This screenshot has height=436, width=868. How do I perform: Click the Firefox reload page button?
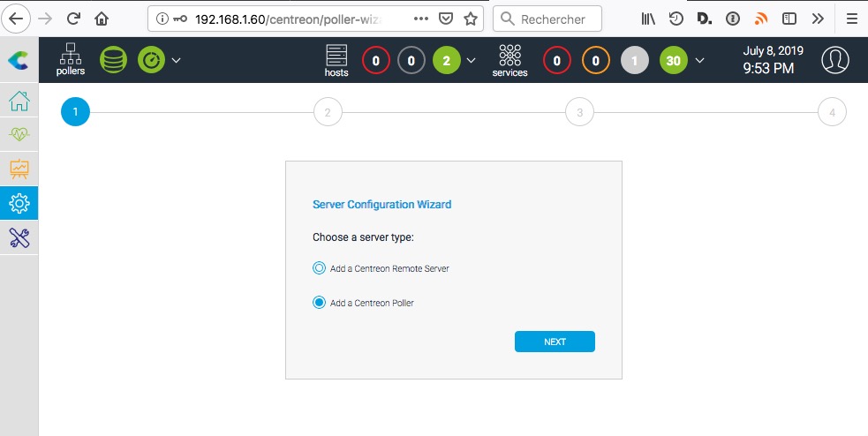pyautogui.click(x=74, y=19)
